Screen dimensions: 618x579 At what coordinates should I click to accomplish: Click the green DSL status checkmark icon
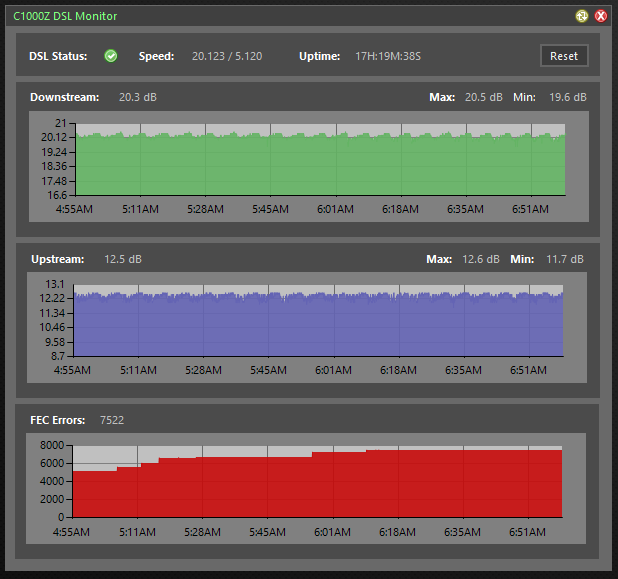coord(111,56)
